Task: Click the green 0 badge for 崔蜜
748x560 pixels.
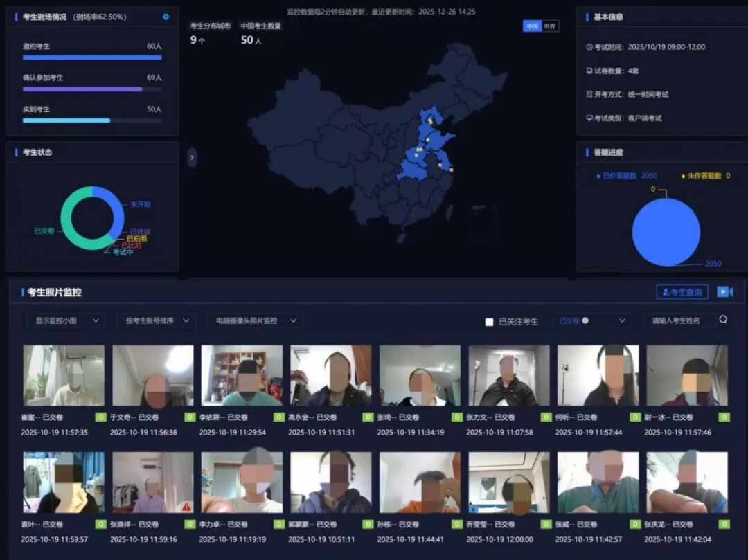Action: (x=100, y=417)
